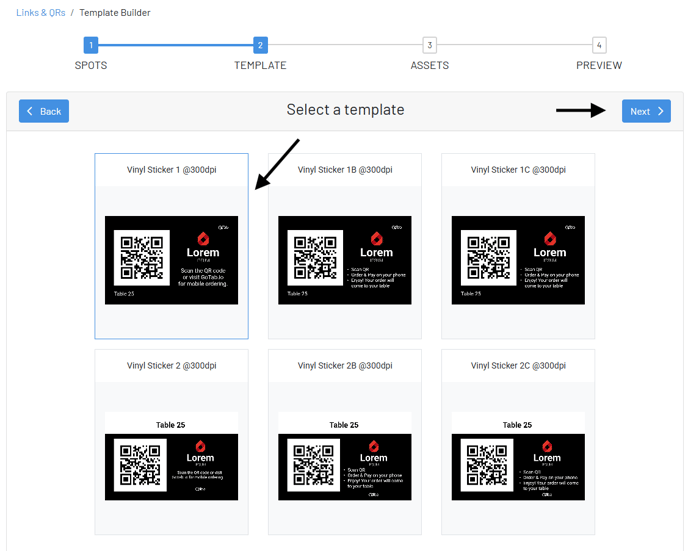Image resolution: width=688 pixels, height=551 pixels.
Task: Select the Vinyl Sticker 1 template card
Action: tap(171, 246)
